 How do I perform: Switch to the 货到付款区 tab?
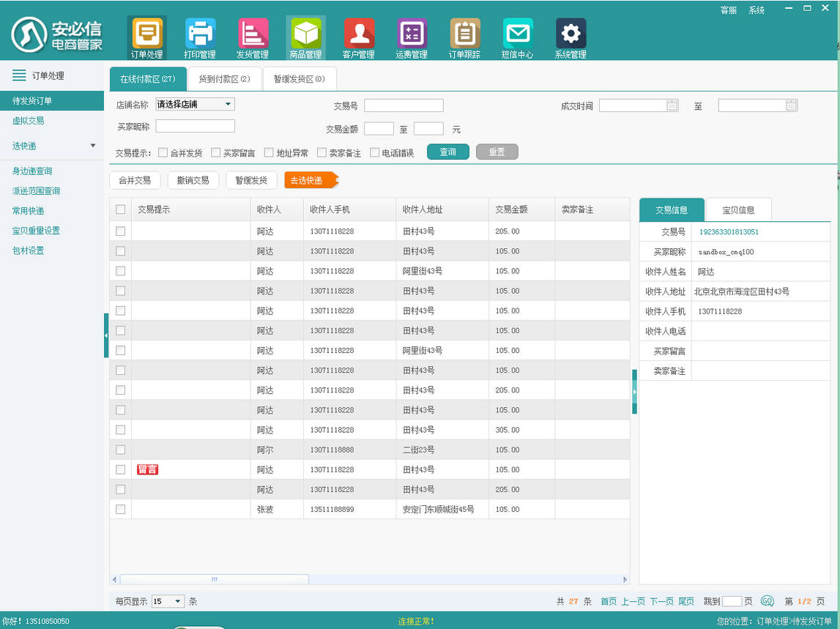click(x=225, y=79)
